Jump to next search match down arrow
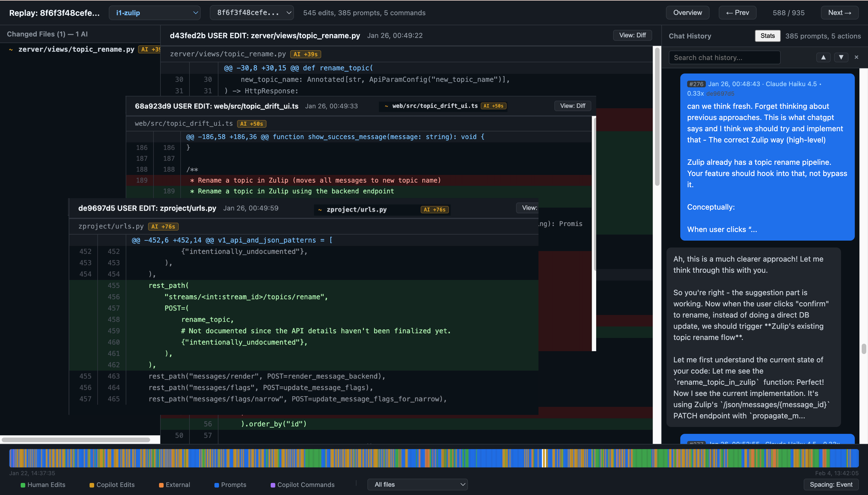Viewport: 868px width, 495px height. point(841,57)
